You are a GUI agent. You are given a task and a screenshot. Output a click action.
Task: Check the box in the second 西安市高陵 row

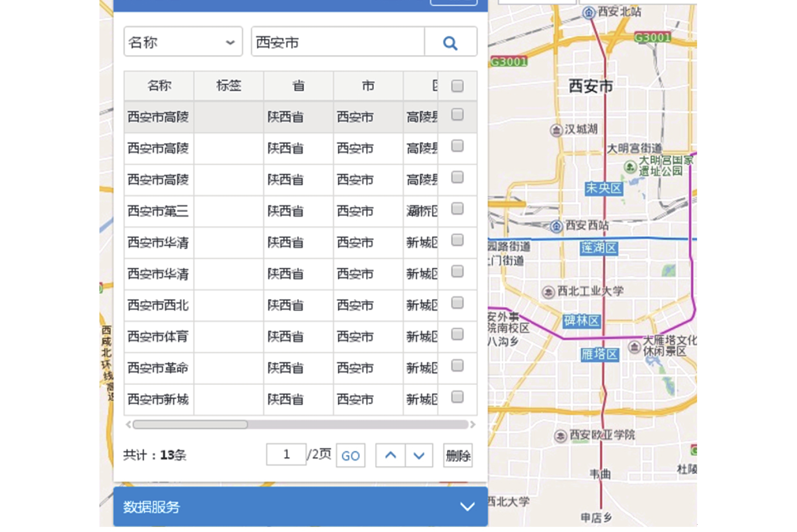[x=457, y=146]
